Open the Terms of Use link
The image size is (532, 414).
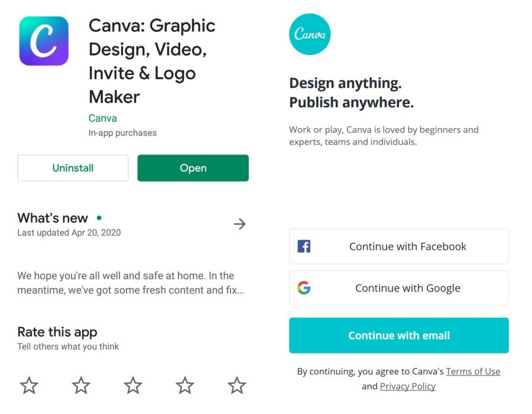pos(473,371)
